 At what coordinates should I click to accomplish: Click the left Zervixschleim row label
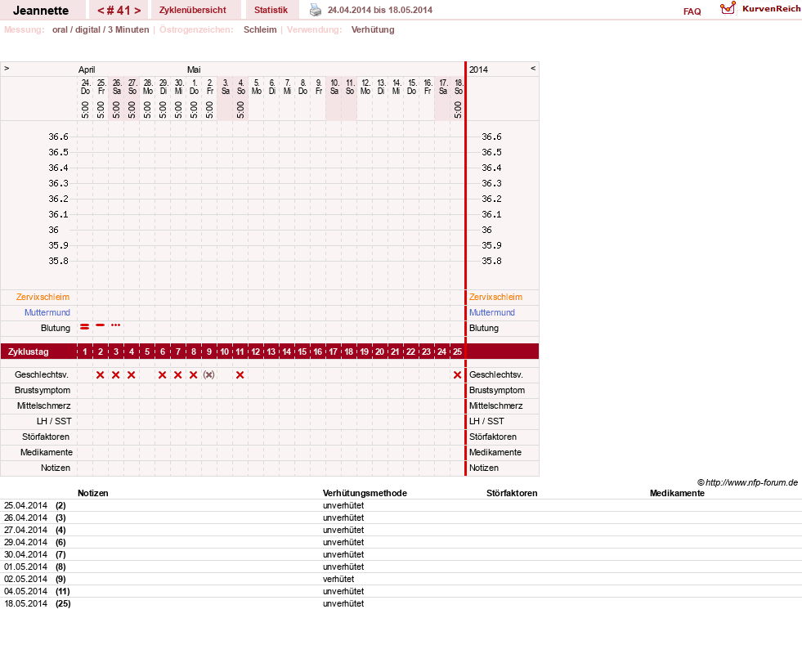click(43, 297)
